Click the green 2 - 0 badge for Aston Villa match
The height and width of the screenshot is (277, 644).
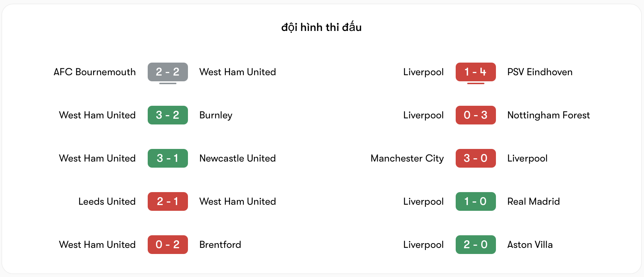pos(475,244)
